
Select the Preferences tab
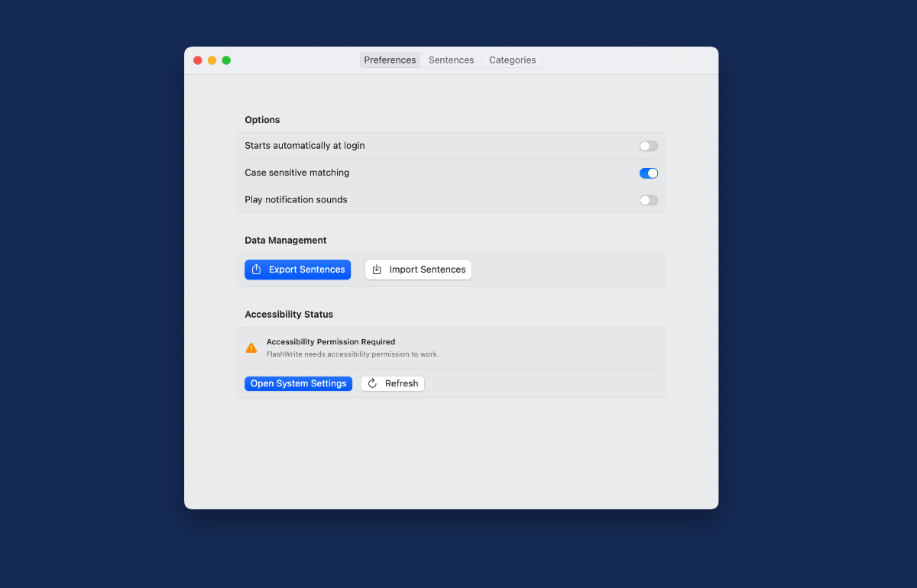coord(390,60)
